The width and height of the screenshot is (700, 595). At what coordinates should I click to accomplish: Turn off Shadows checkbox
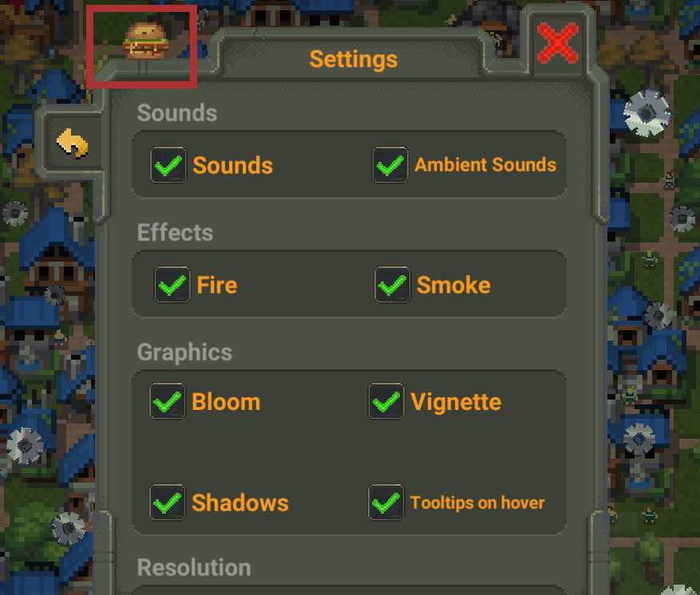point(167,502)
